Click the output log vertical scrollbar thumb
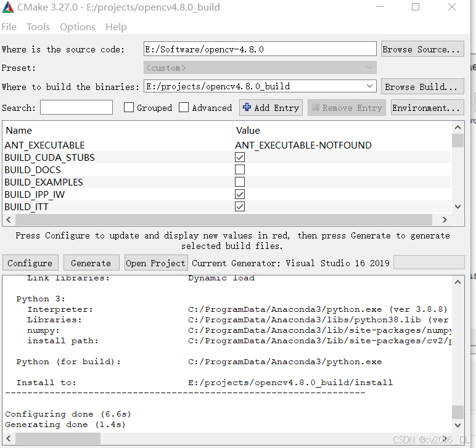The height and width of the screenshot is (448, 476). (x=458, y=412)
